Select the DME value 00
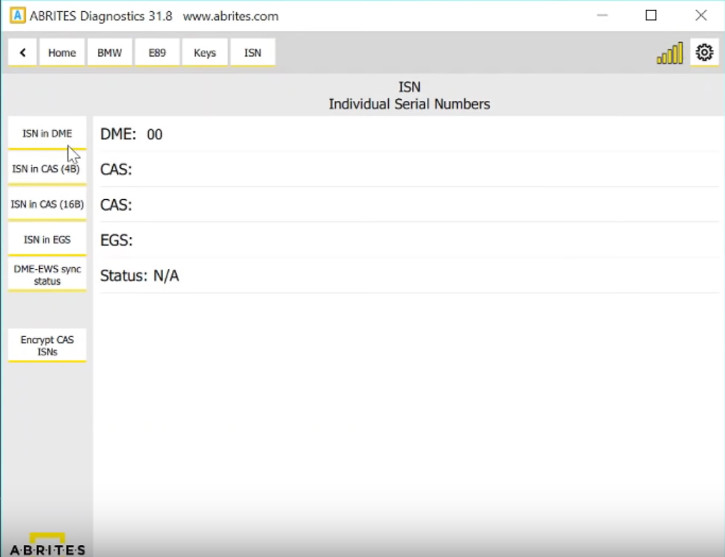This screenshot has height=557, width=725. (154, 135)
